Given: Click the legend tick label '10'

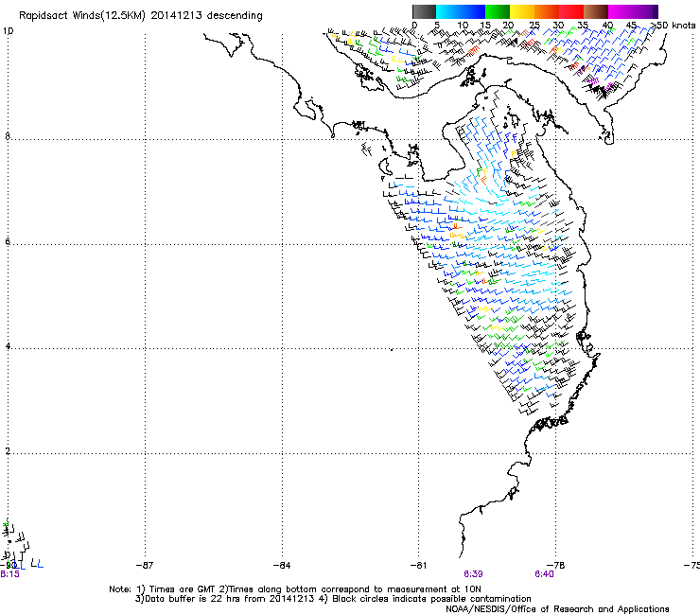Looking at the screenshot, I should coord(463,26).
